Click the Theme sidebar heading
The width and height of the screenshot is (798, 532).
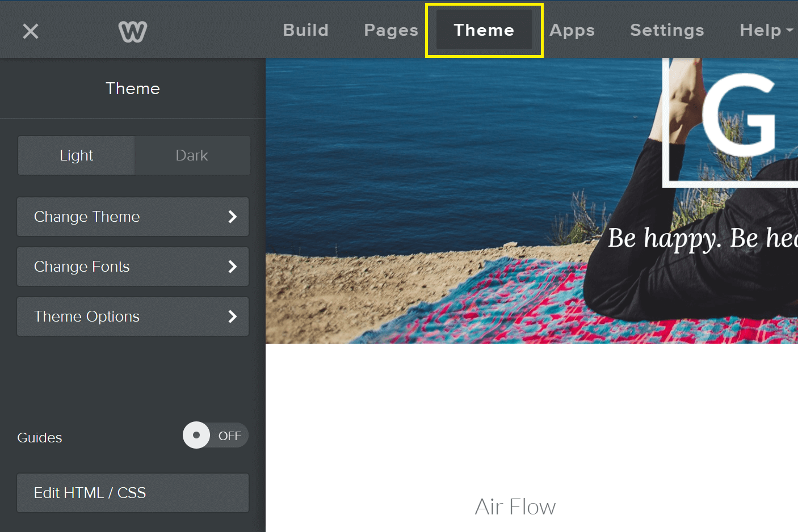coord(133,88)
